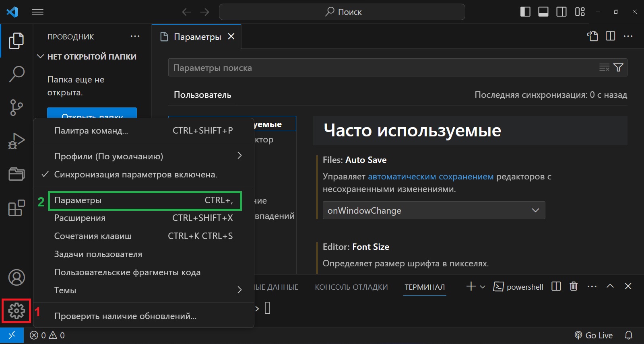
Task: Click the Часто используемые heading
Action: coord(413,130)
